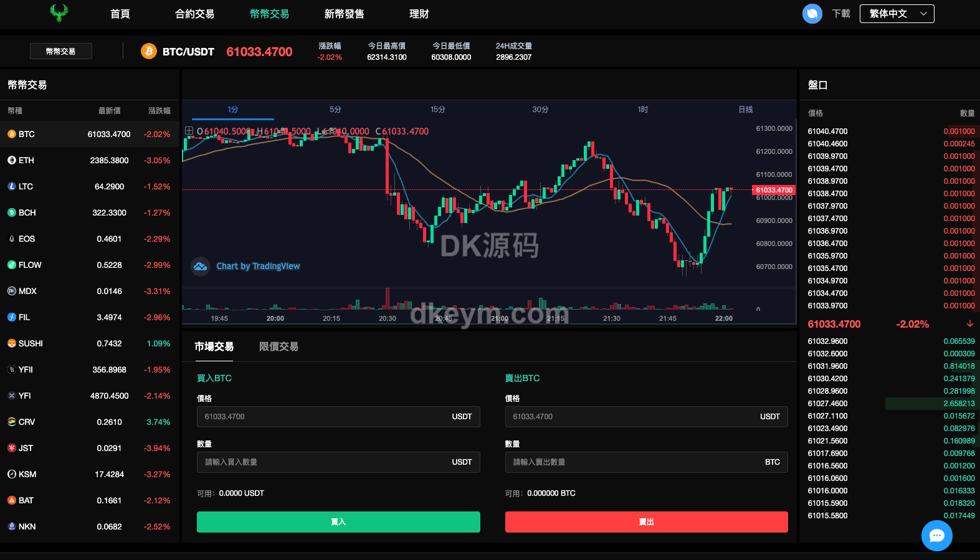Click the 下載 download link
980x560 pixels.
pos(840,14)
